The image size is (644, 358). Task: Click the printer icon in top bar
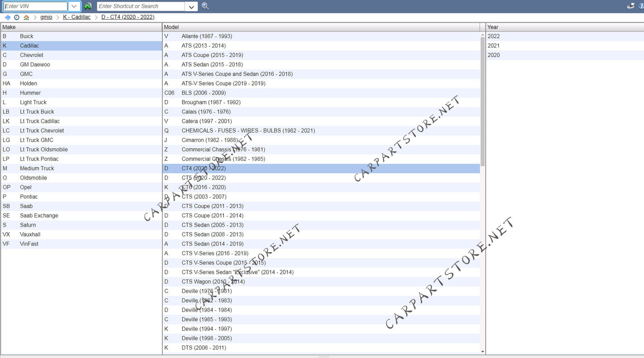(631, 6)
